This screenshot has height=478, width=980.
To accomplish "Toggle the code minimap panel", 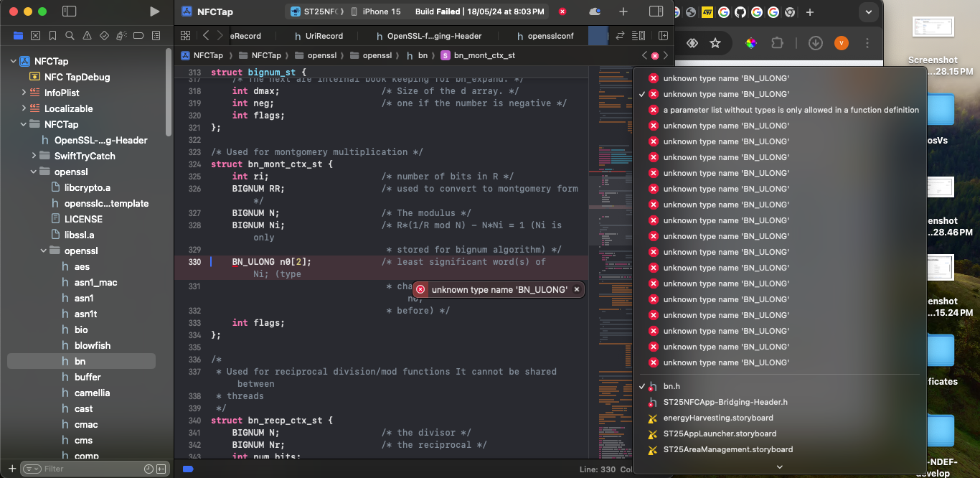I will tap(638, 35).
